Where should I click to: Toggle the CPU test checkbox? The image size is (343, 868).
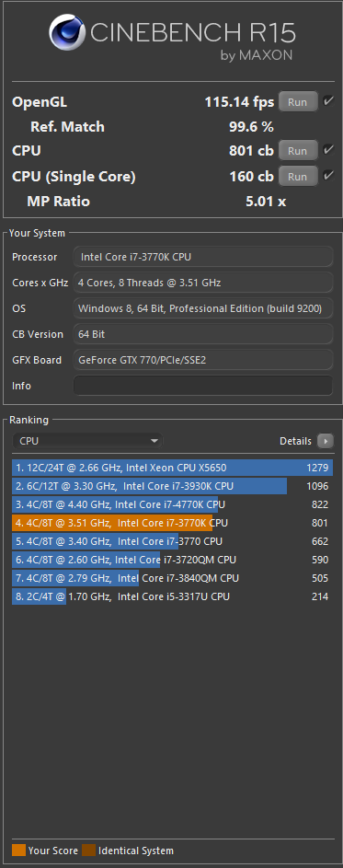[328, 150]
